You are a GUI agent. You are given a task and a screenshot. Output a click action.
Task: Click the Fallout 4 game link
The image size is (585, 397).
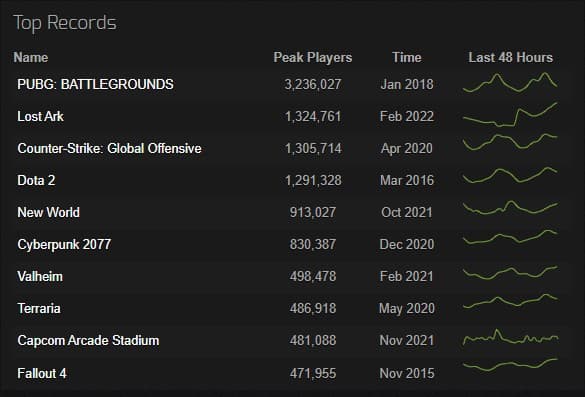tap(42, 373)
